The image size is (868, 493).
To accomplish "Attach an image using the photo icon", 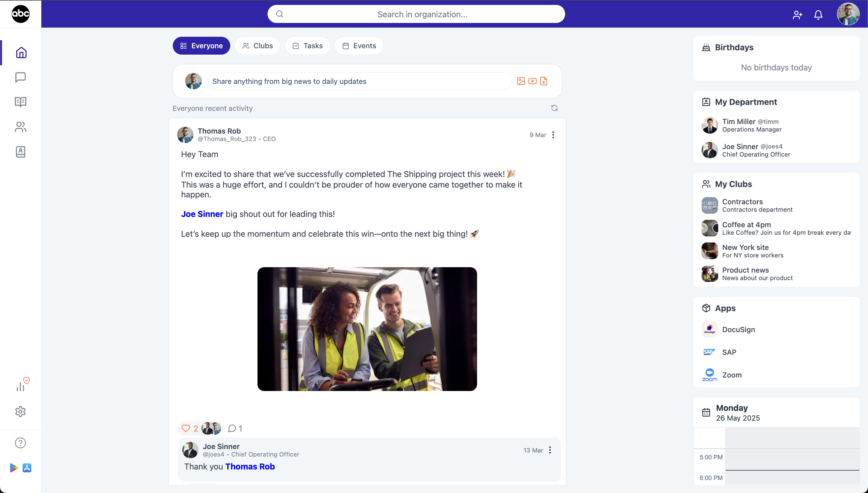I will tap(521, 81).
